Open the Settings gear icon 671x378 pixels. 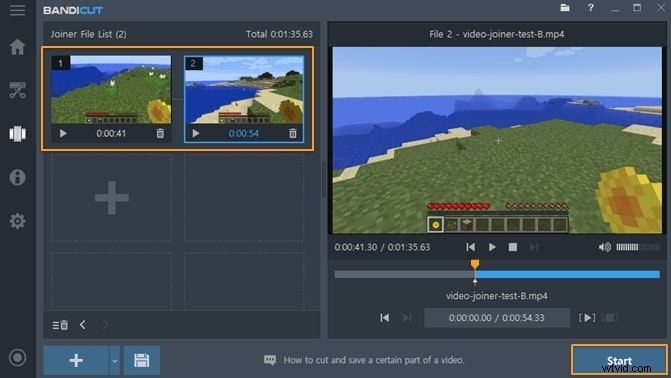pyautogui.click(x=18, y=221)
